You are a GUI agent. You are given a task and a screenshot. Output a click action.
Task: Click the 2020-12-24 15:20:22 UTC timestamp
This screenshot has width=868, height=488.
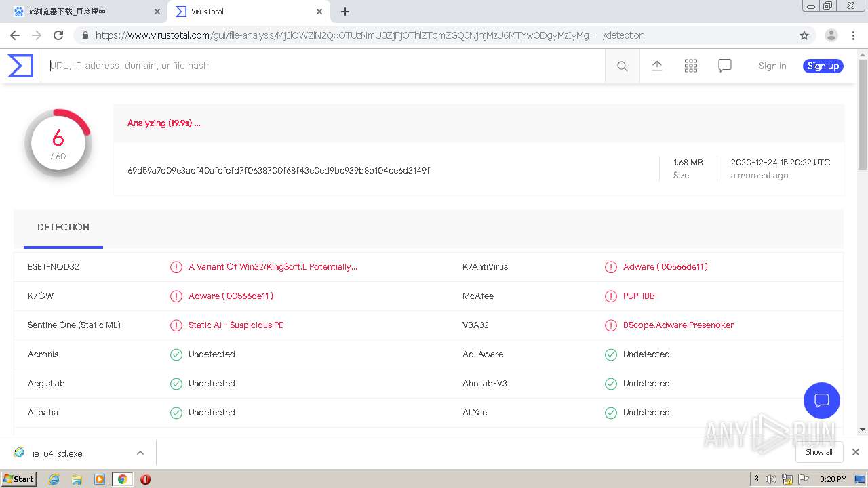click(781, 163)
